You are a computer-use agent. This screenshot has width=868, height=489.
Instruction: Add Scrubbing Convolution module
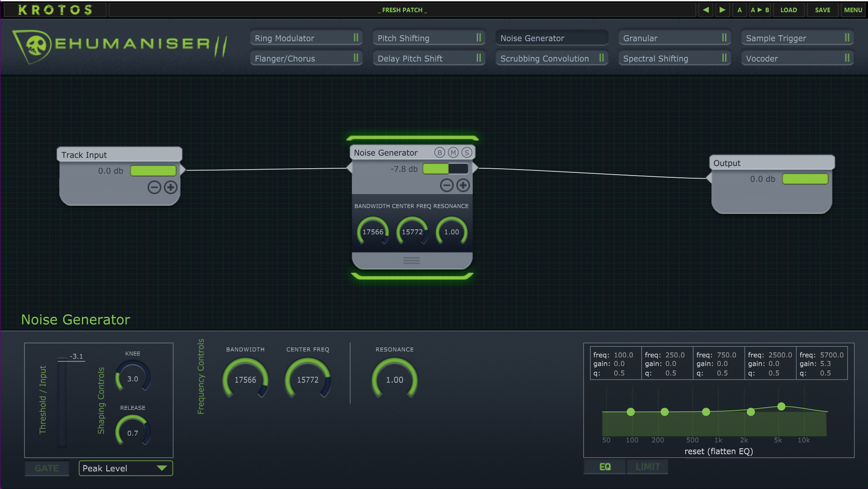click(552, 58)
